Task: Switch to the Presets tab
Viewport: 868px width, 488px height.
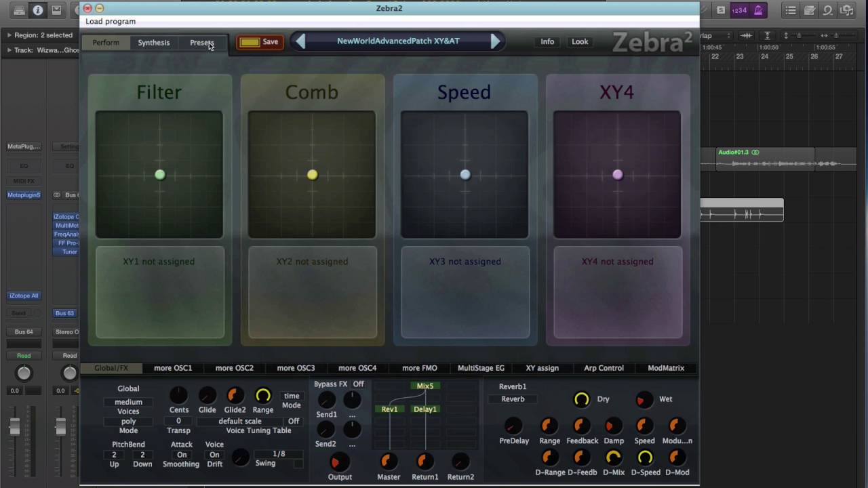Action: coord(202,43)
